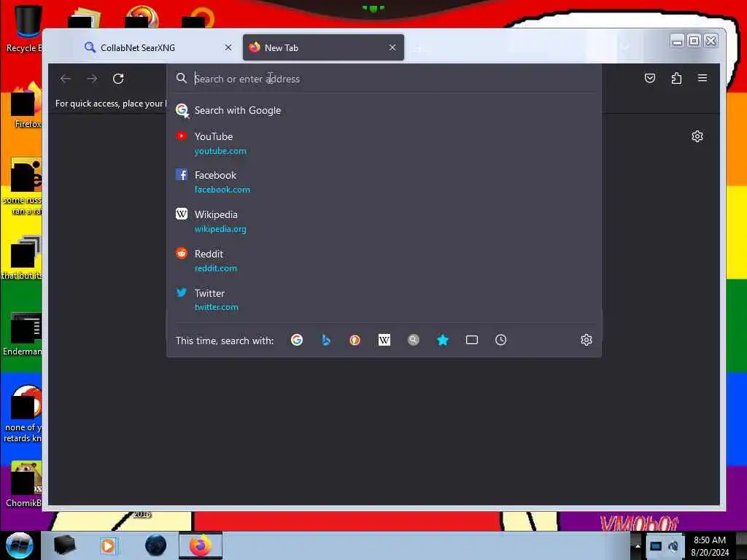This screenshot has width=747, height=560.
Task: Click reddit.com address text
Action: point(215,268)
